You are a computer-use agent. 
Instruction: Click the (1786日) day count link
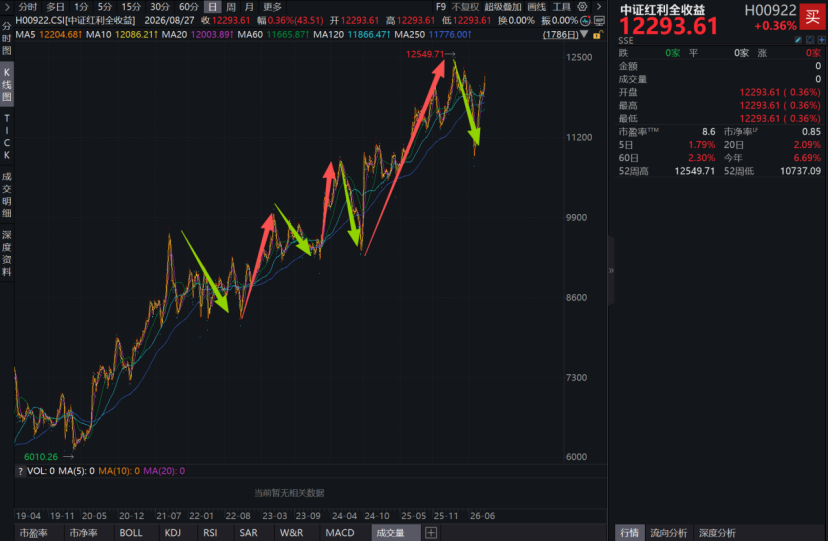(560, 34)
